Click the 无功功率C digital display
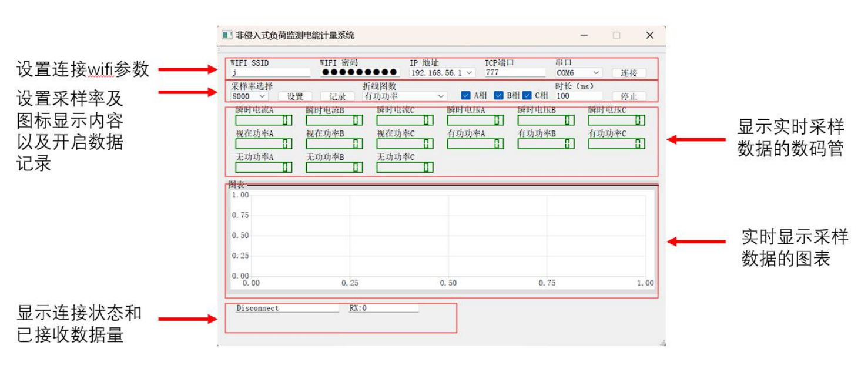Image resolution: width=868 pixels, height=382 pixels. click(x=405, y=167)
